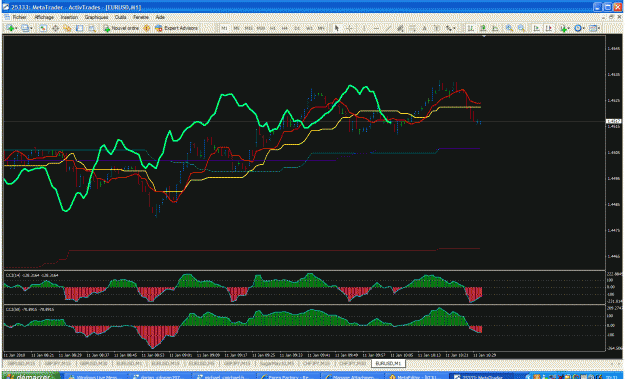Open the Templates dropdown
The width and height of the screenshot is (625, 379).
(594, 28)
